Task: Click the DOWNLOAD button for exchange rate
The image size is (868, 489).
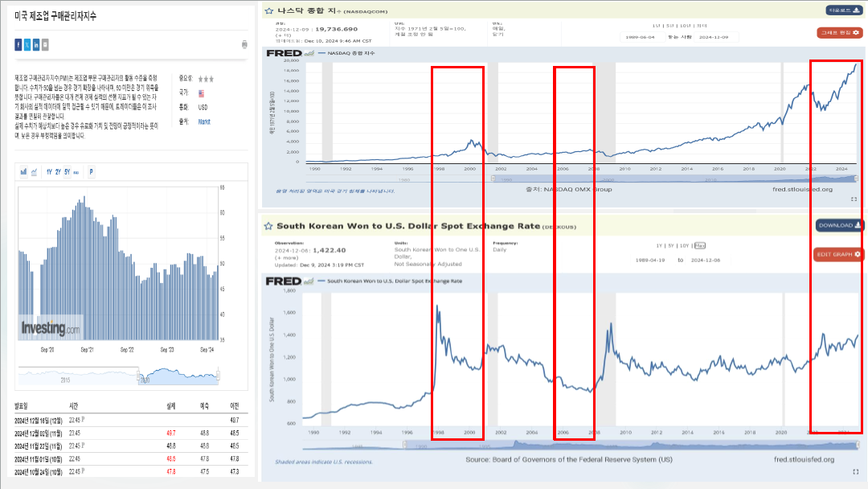Action: click(x=839, y=225)
